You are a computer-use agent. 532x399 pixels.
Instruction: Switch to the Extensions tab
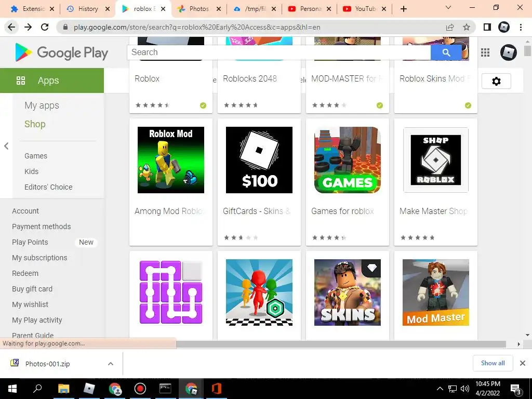[x=33, y=9]
